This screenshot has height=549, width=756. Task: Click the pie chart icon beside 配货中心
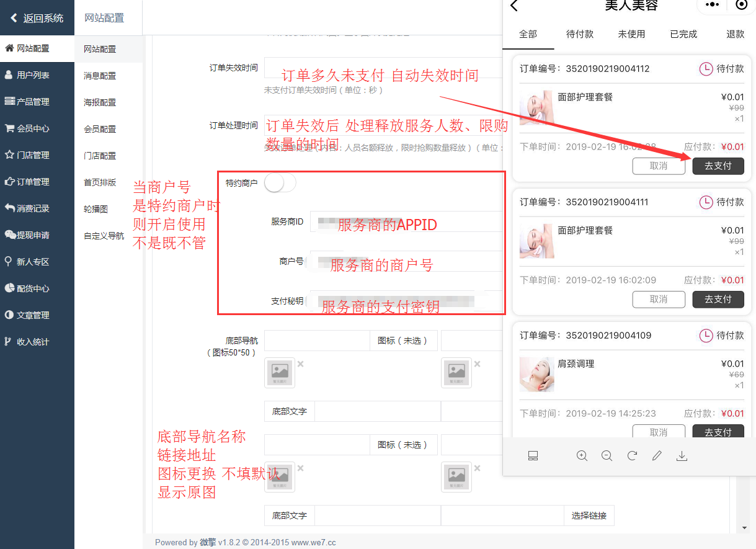click(9, 288)
